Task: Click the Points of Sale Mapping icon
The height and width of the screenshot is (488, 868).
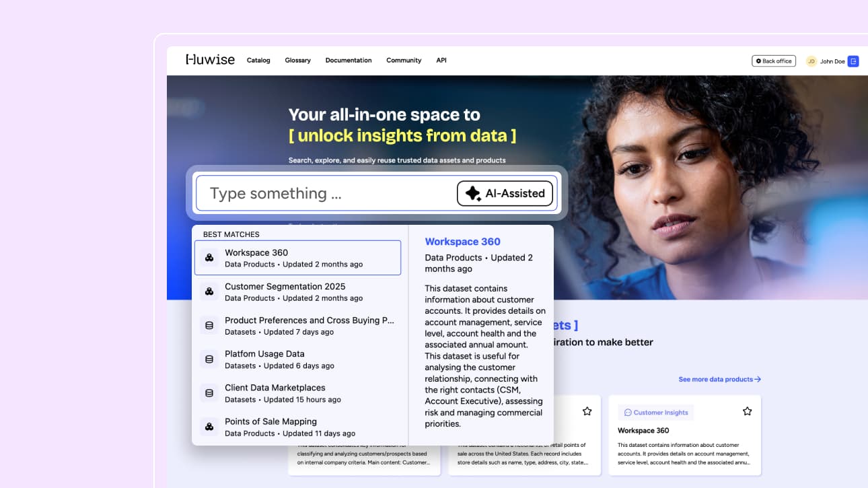Action: [209, 427]
